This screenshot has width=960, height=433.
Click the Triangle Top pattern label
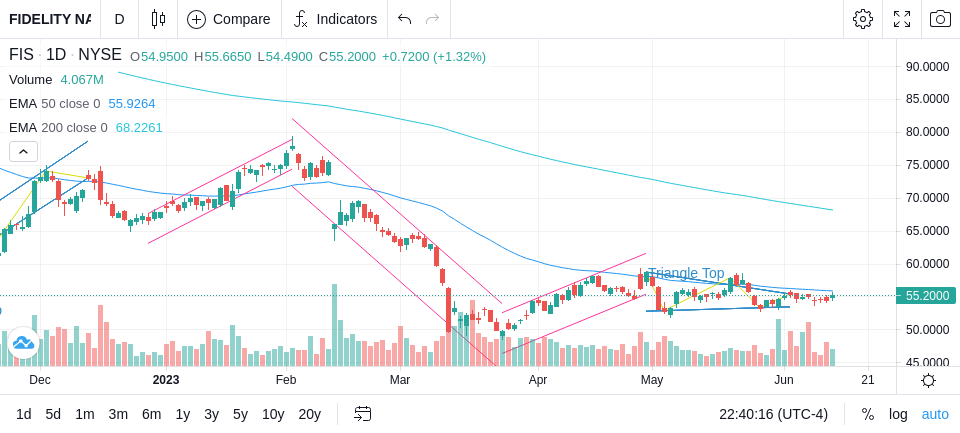click(x=686, y=273)
